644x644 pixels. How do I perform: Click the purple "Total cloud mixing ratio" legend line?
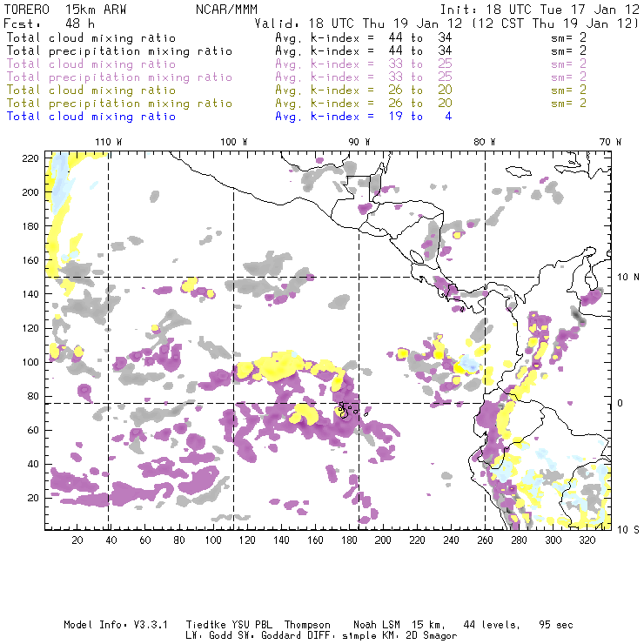click(x=91, y=64)
